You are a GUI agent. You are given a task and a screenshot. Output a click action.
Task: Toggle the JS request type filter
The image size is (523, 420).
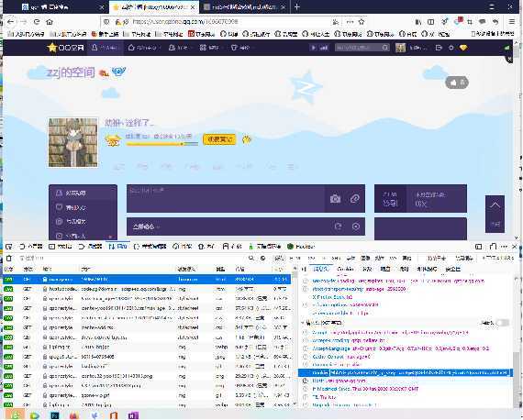coord(324,258)
